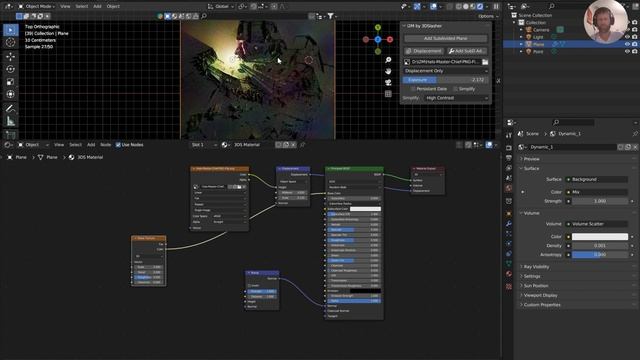Collapse the Volume panel
This screenshot has width=640, height=360.
[531, 213]
